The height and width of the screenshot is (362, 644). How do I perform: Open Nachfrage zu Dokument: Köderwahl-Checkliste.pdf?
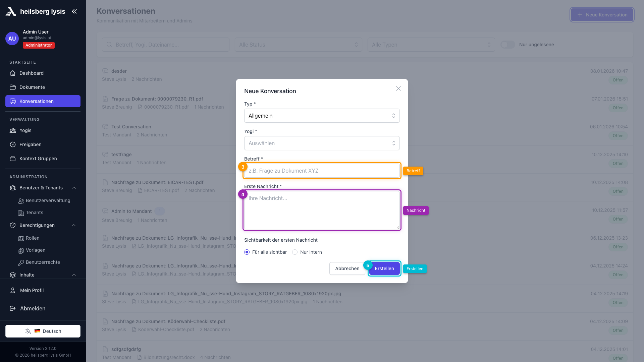pyautogui.click(x=365, y=326)
